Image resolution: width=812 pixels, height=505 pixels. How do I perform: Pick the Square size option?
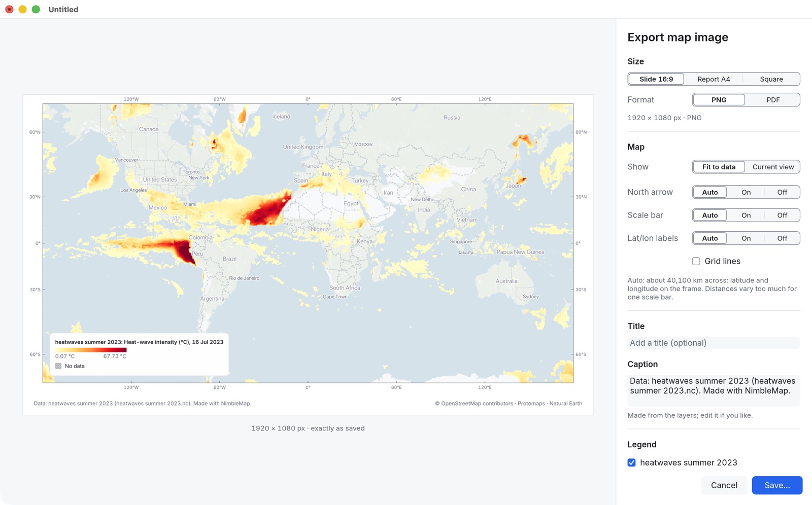[771, 79]
